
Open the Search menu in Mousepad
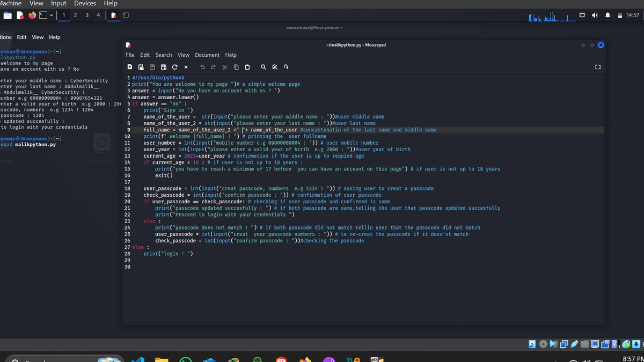(164, 55)
